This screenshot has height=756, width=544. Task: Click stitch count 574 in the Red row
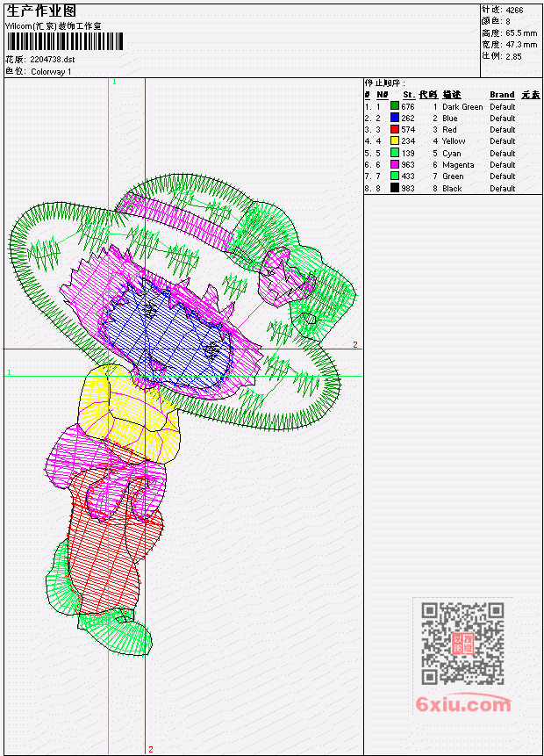[408, 130]
